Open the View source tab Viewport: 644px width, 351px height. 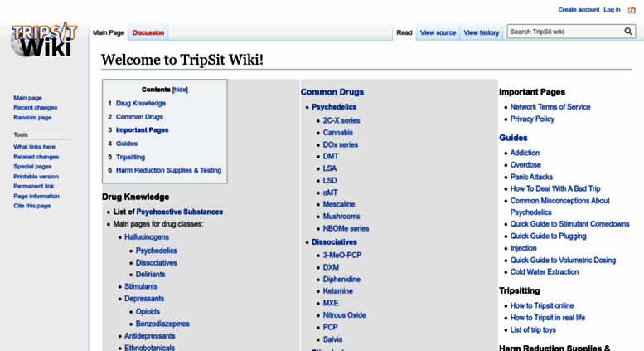438,32
